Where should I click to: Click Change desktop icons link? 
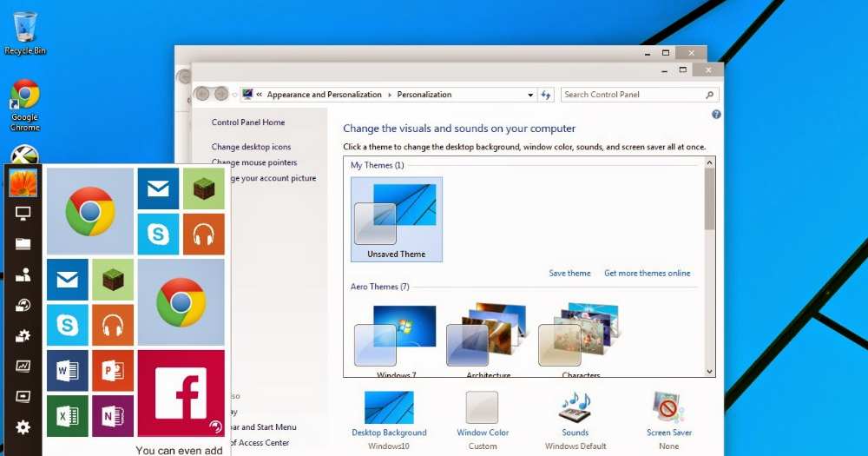click(x=251, y=147)
